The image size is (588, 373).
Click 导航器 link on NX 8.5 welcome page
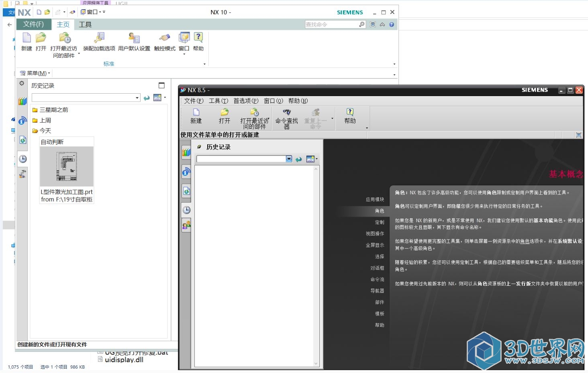pyautogui.click(x=378, y=291)
